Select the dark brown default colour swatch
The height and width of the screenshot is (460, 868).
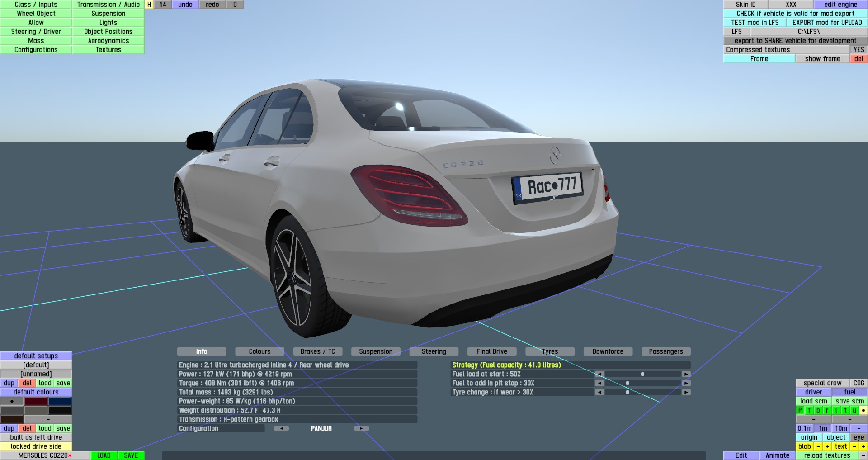[12, 419]
